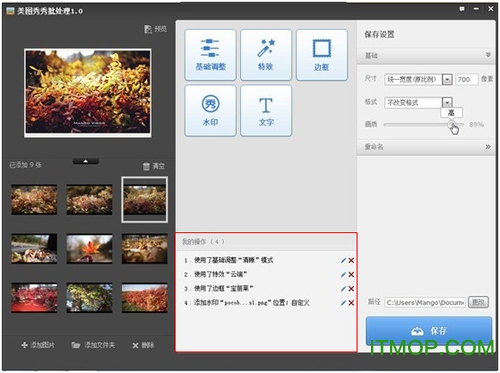Select the first thumbnail in the added images grid

pos(34,200)
